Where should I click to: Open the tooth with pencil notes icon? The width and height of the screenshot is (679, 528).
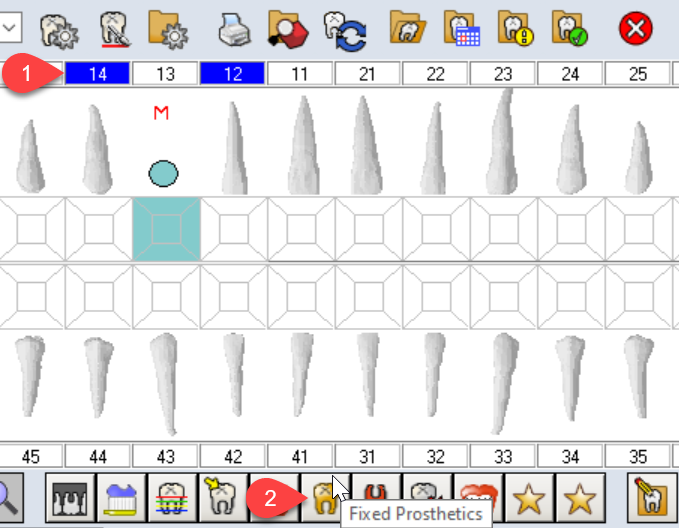[x=652, y=498]
